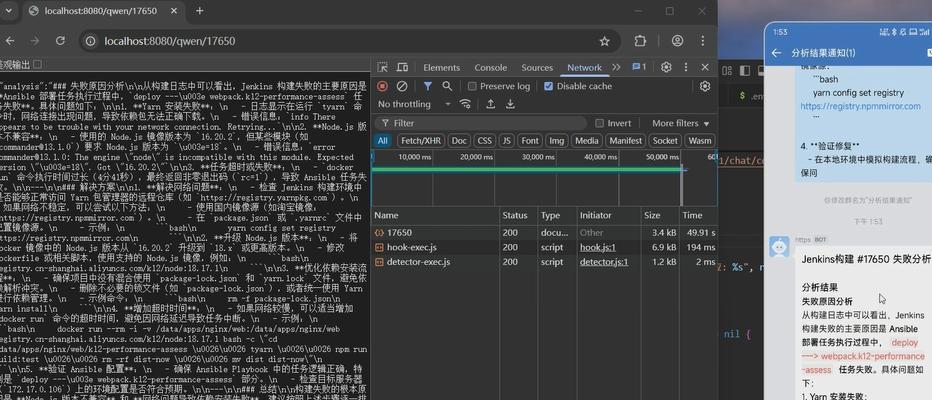
Task: Open the No throttling dropdown
Action: (414, 104)
